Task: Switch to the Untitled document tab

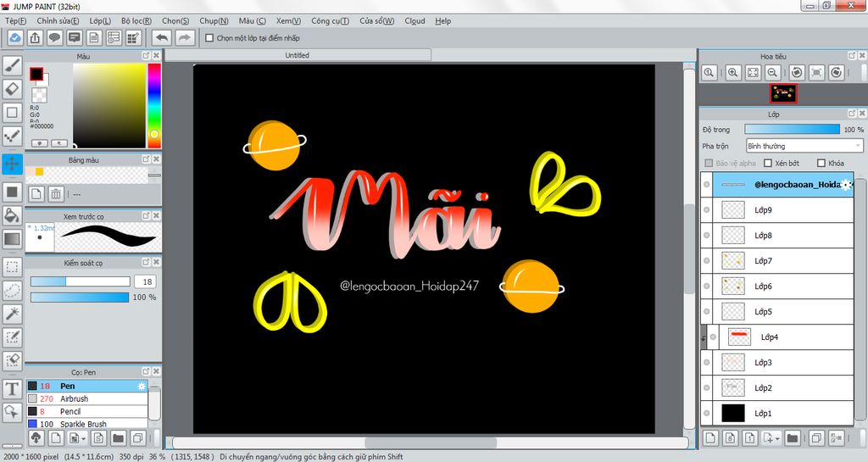Action: coord(298,55)
